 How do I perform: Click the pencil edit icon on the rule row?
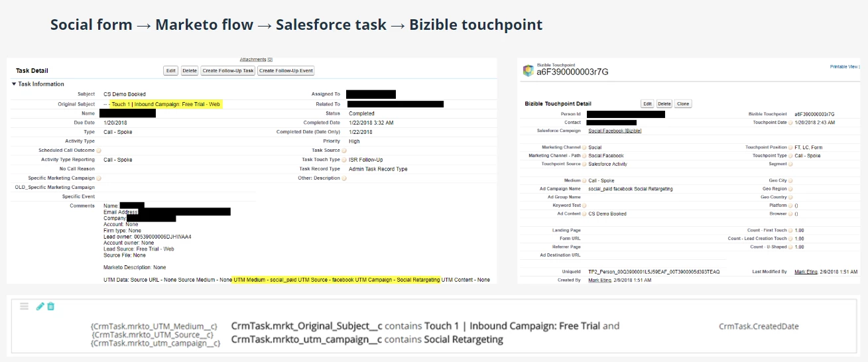pyautogui.click(x=40, y=306)
